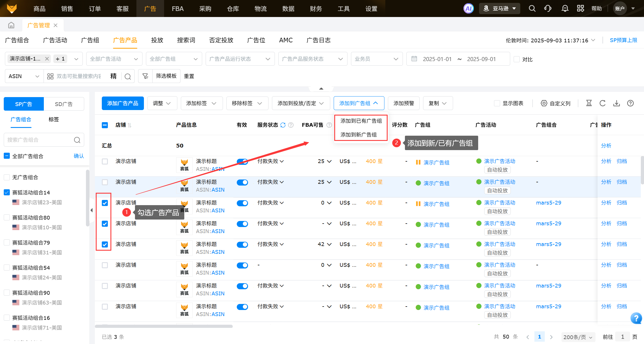The image size is (644, 344).
Task: Enable the 显示图表 checkbox
Action: click(x=497, y=103)
